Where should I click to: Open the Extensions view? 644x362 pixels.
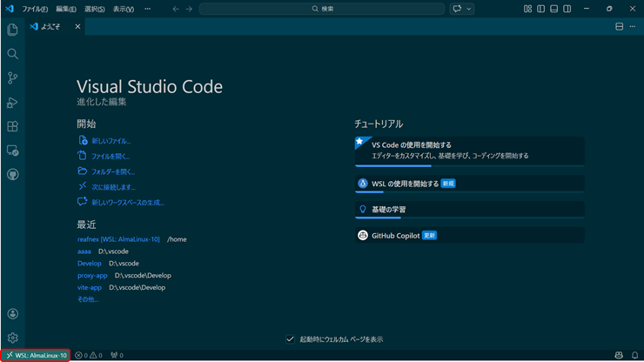click(12, 126)
